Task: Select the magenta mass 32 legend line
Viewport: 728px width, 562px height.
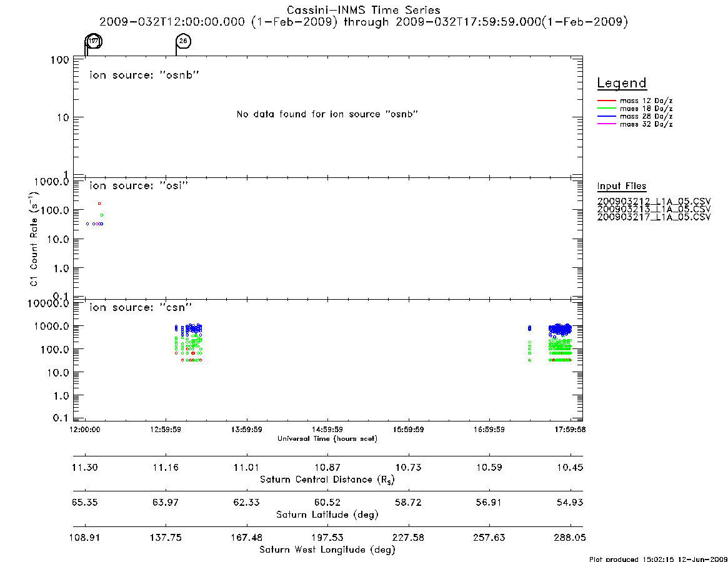Action: (606, 124)
